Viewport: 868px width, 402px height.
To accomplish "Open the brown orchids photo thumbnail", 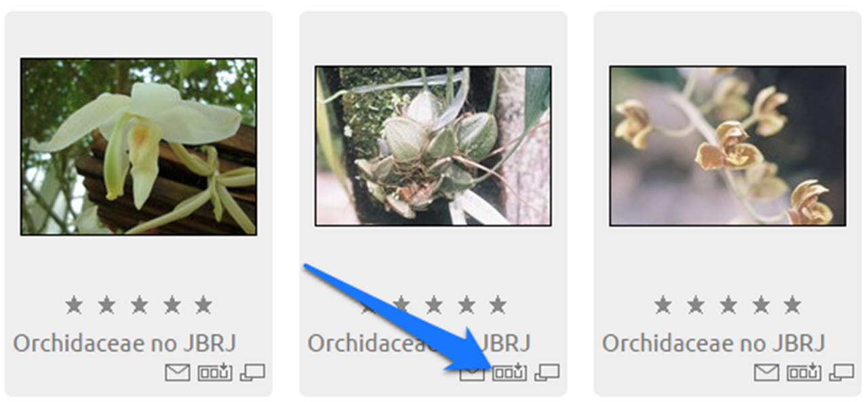I will coord(728,146).
